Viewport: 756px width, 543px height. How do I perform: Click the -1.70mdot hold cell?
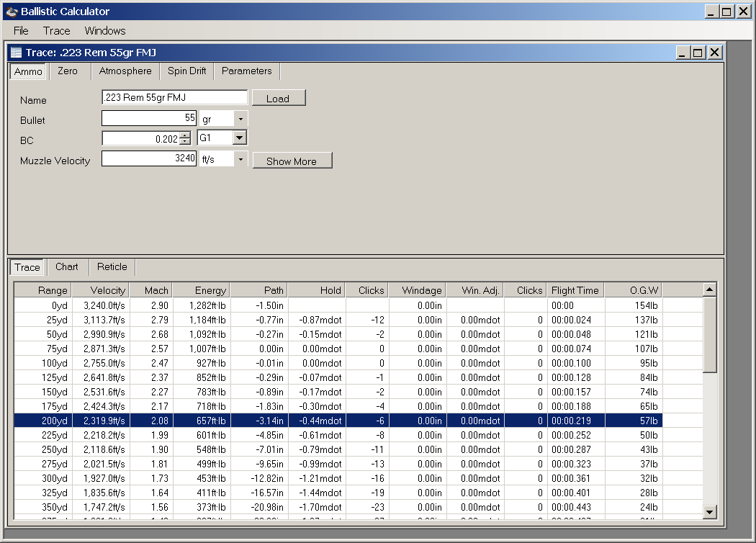coord(317,507)
